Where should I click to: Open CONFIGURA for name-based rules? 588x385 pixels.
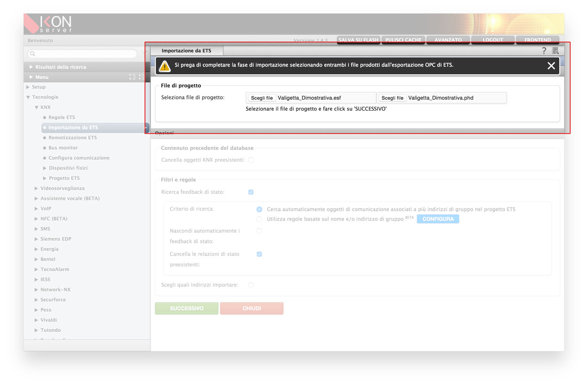[438, 219]
